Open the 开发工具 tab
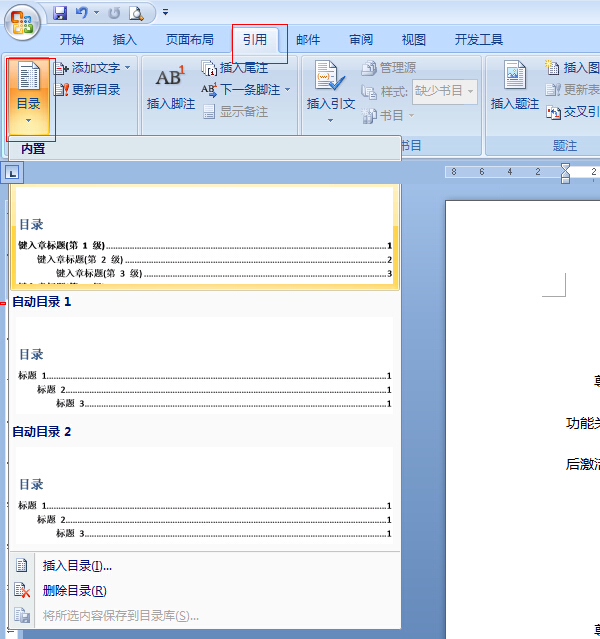 (479, 40)
